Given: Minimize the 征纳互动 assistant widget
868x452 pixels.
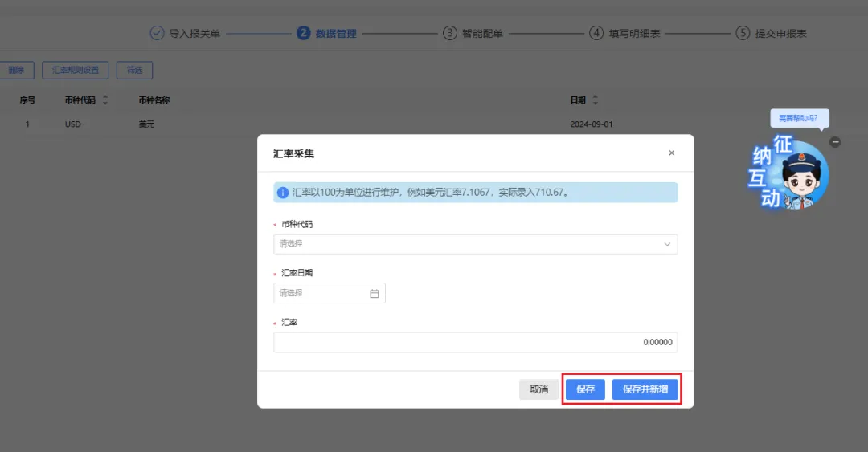Looking at the screenshot, I should pyautogui.click(x=835, y=142).
